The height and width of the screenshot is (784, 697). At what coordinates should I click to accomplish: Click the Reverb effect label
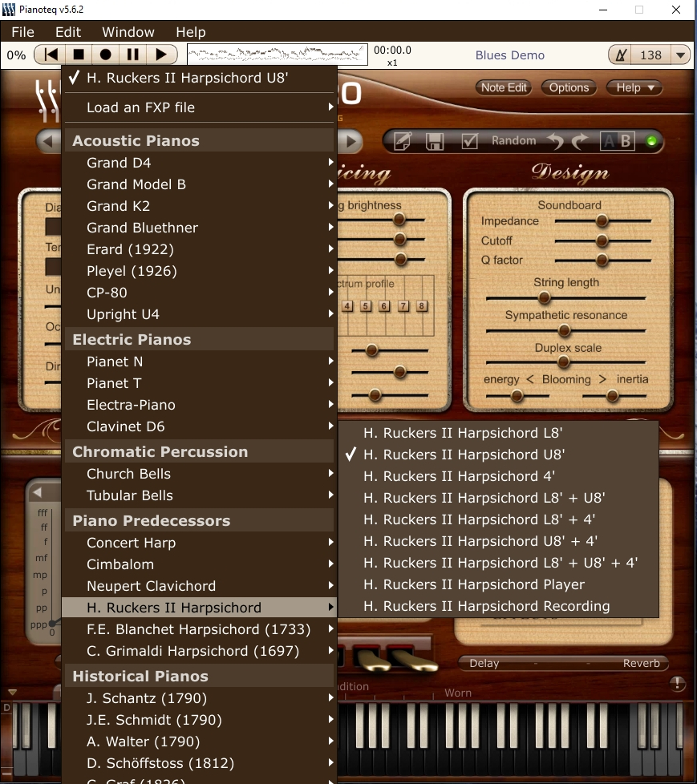pos(642,664)
